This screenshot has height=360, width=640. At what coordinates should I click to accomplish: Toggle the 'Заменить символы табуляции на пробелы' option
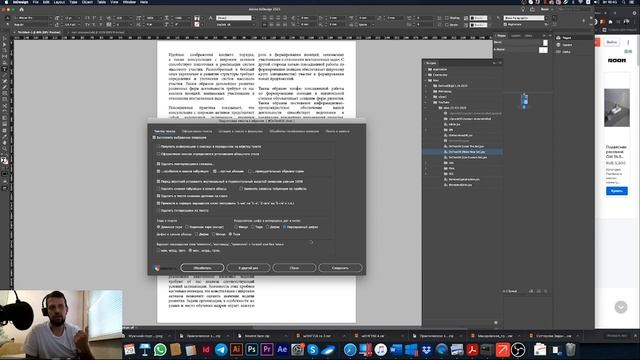(x=241, y=189)
